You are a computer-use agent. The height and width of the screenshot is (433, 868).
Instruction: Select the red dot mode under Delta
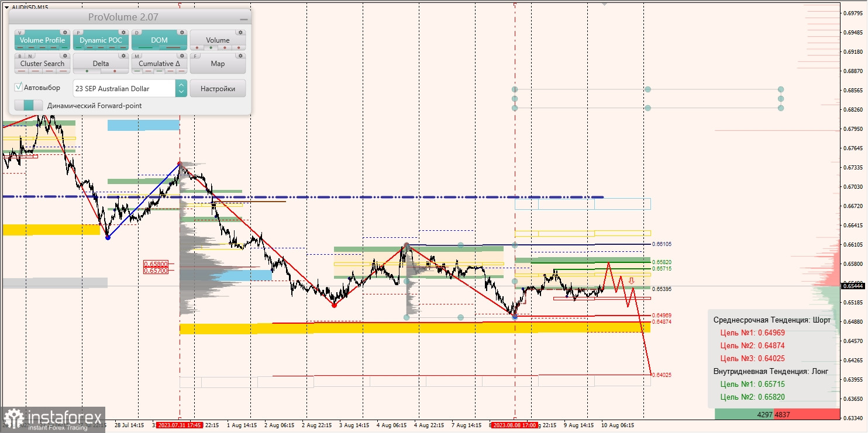click(115, 71)
